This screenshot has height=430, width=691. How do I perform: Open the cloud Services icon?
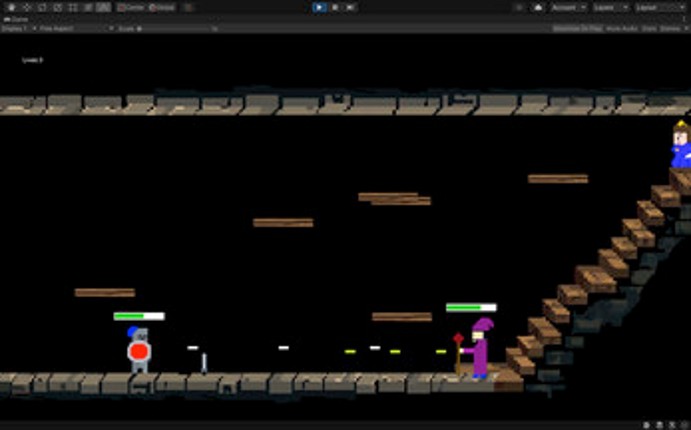pyautogui.click(x=538, y=7)
